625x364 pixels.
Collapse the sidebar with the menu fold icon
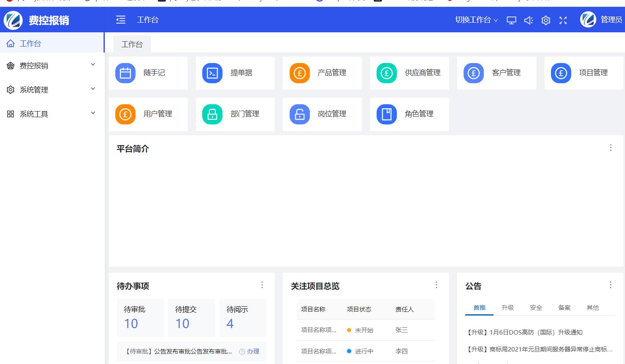[x=121, y=20]
